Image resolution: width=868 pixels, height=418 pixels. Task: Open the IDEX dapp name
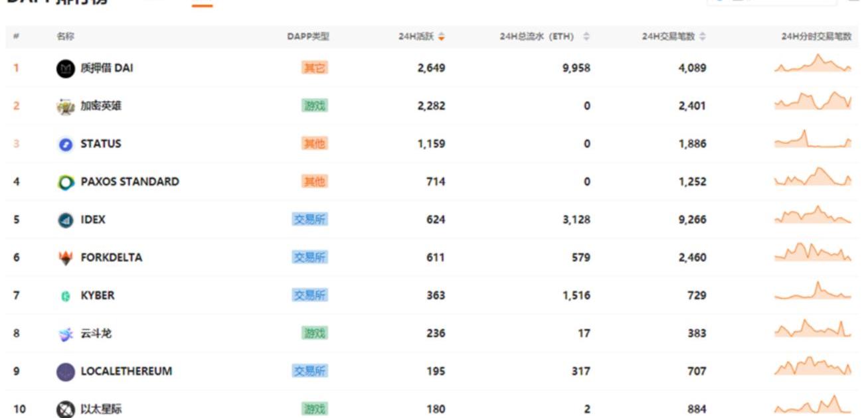(x=93, y=219)
